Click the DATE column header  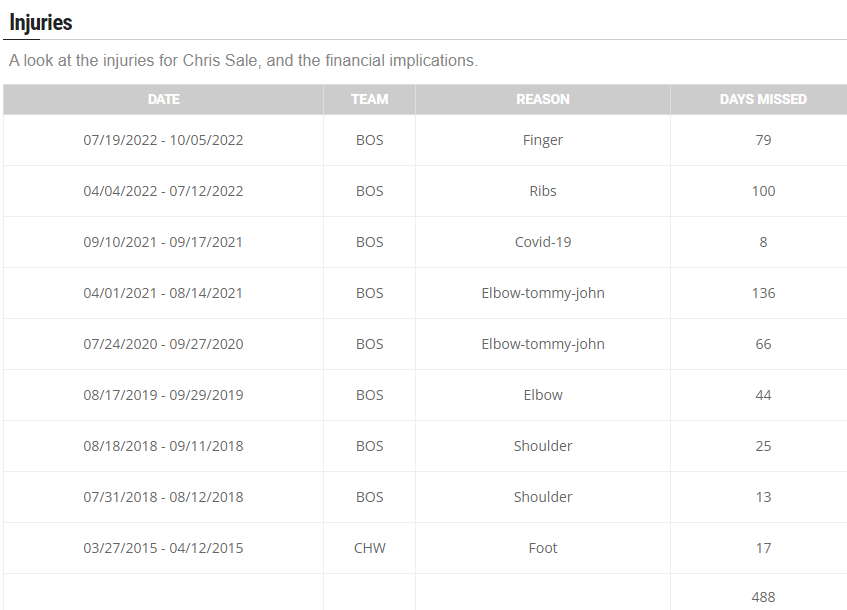164,99
